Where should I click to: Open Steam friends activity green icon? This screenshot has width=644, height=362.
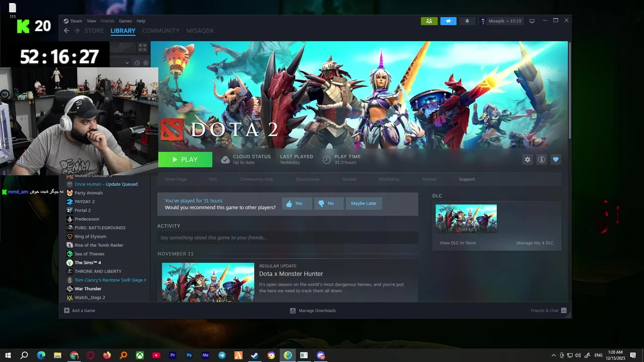pos(429,21)
